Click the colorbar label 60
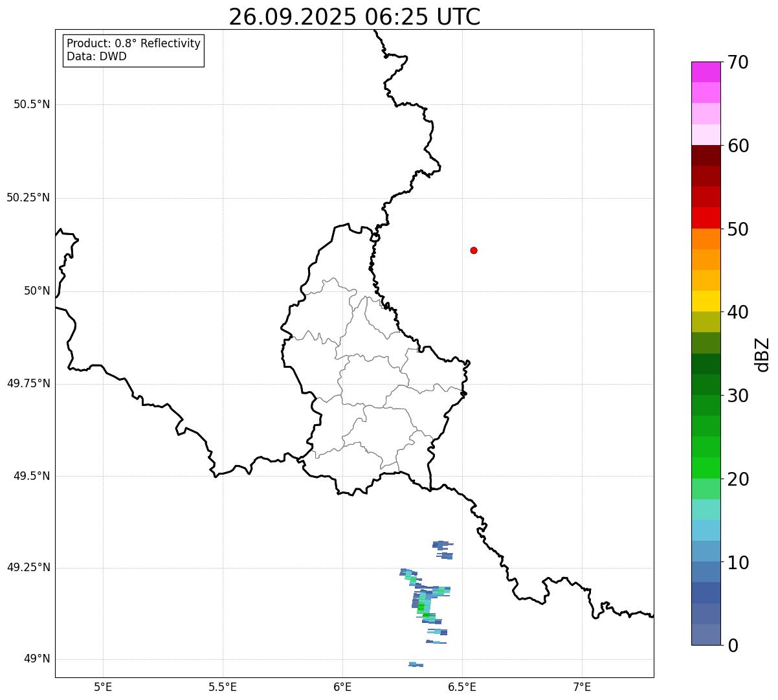Screen dimensions: 778x700 tap(738, 146)
